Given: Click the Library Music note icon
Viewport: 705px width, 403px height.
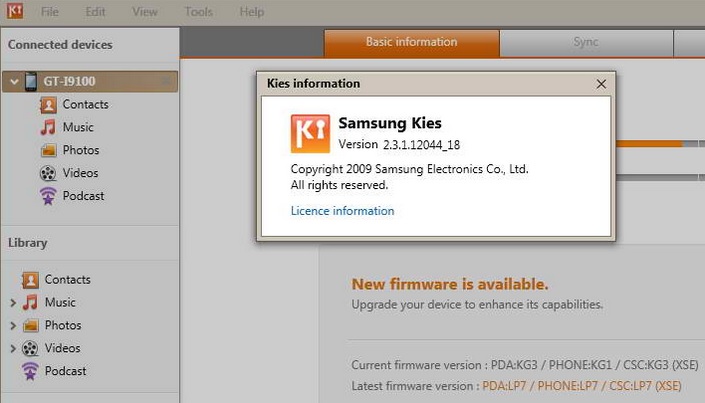Looking at the screenshot, I should [x=30, y=302].
